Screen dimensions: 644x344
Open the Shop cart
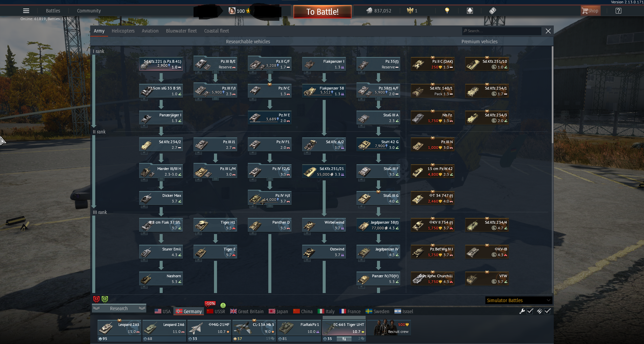click(x=590, y=11)
